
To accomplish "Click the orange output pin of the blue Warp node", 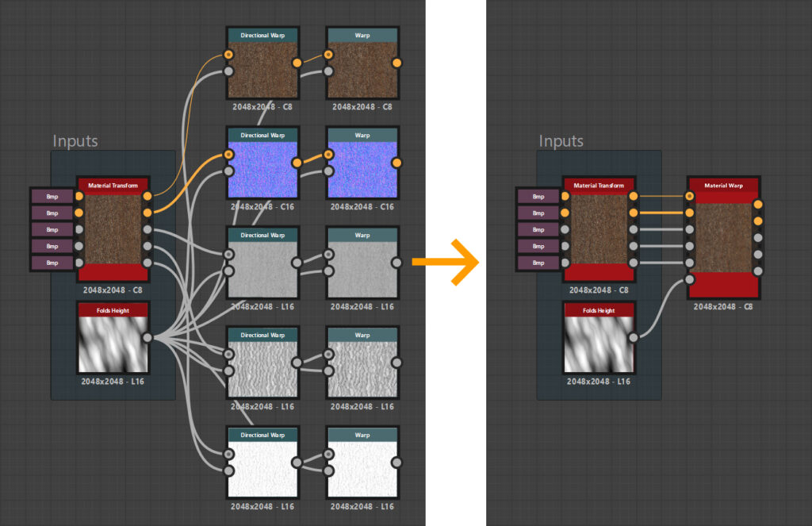I will tap(396, 163).
